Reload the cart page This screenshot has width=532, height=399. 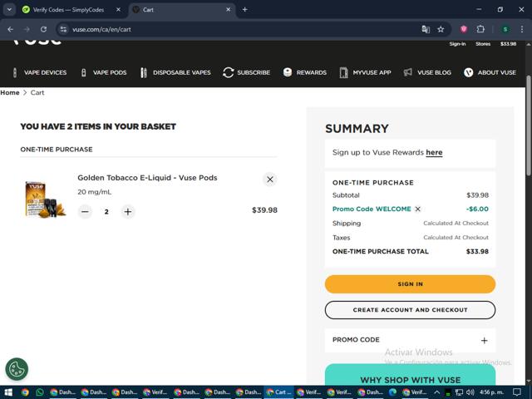point(43,30)
